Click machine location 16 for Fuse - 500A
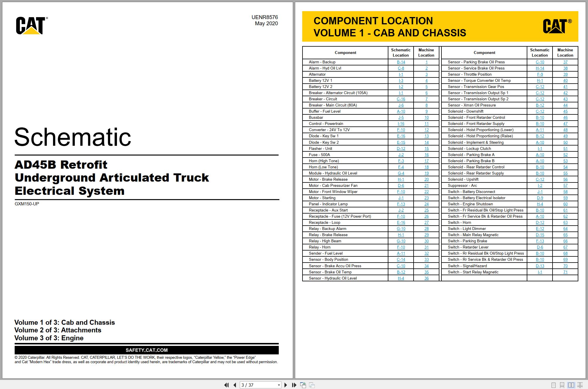Image resolution: width=588 pixels, height=389 pixels. [426, 155]
